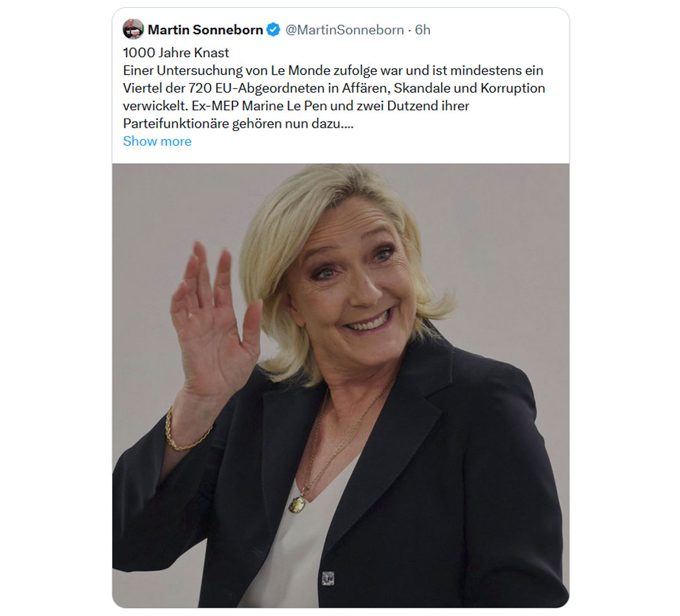Open Martin Sonneborn's profile avatar
680x616 pixels.
[x=133, y=30]
